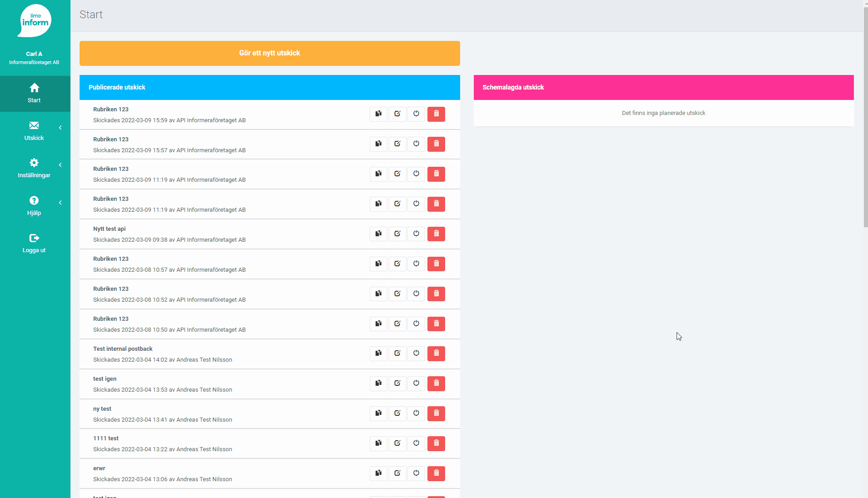The image size is (868, 498).
Task: Open the Start home menu item
Action: (35, 93)
